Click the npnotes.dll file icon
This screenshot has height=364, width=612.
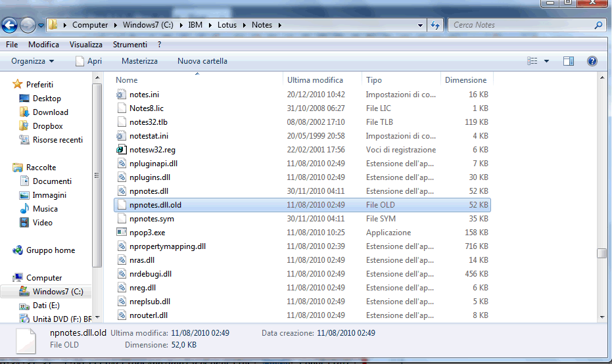coord(122,191)
